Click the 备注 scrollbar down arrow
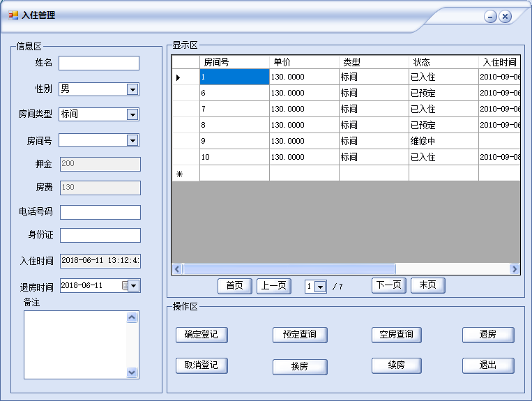The height and width of the screenshot is (401, 532). 132,372
